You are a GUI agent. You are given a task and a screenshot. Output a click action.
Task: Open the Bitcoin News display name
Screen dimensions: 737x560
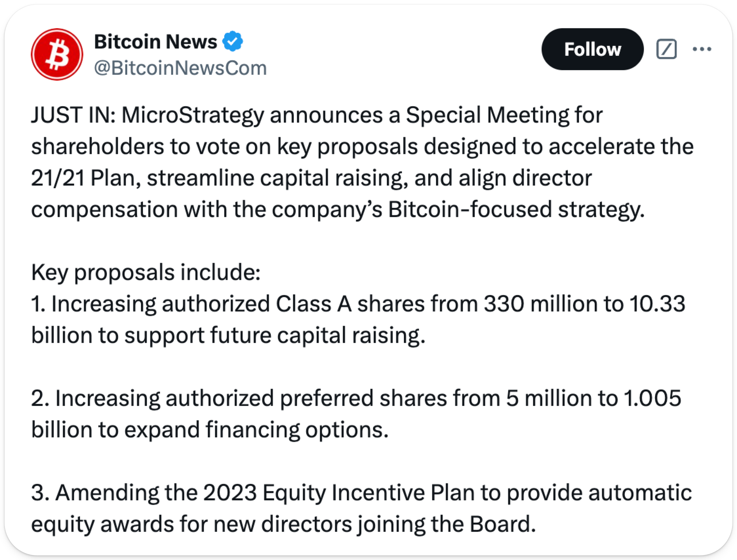(156, 42)
